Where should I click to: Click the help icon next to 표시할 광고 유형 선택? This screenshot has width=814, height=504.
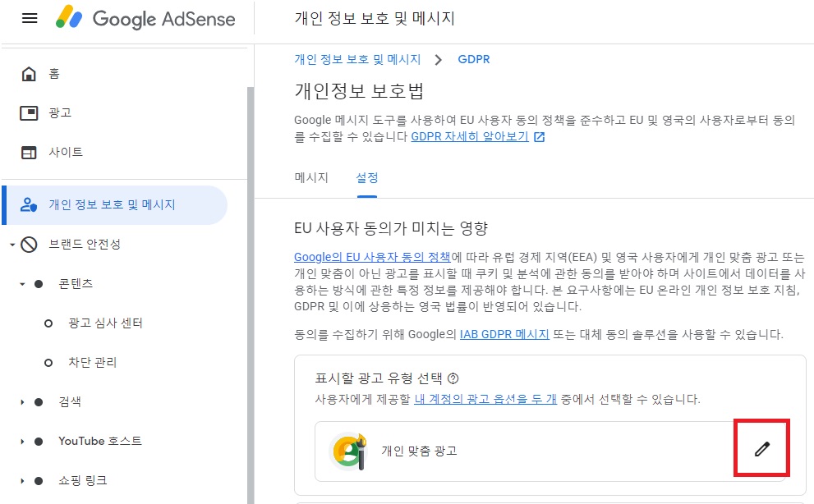(x=453, y=378)
